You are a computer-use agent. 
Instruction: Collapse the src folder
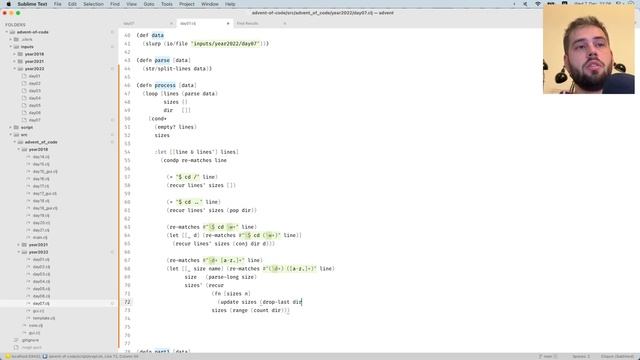(11, 135)
